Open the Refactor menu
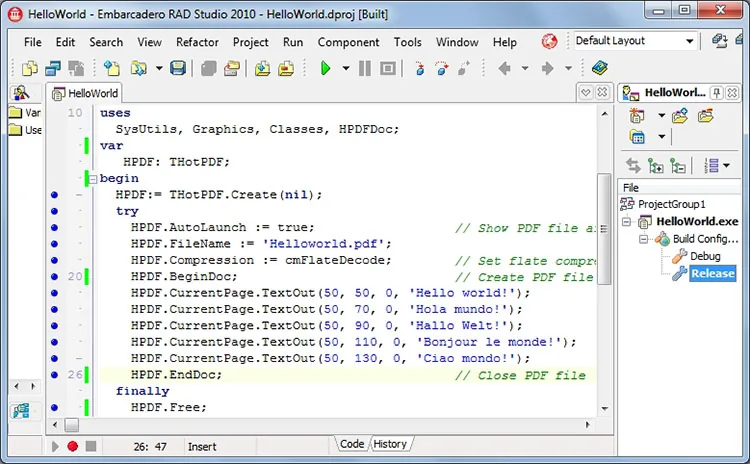The height and width of the screenshot is (464, 750). coord(197,42)
